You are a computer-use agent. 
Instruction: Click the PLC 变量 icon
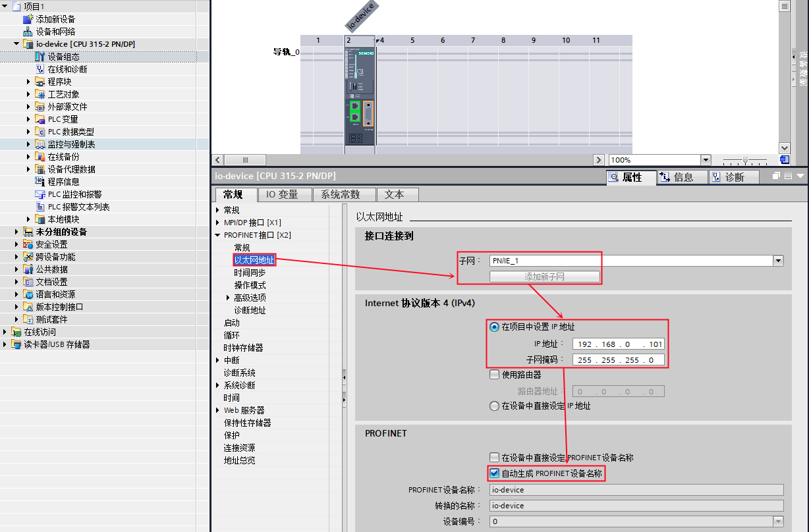pos(40,119)
